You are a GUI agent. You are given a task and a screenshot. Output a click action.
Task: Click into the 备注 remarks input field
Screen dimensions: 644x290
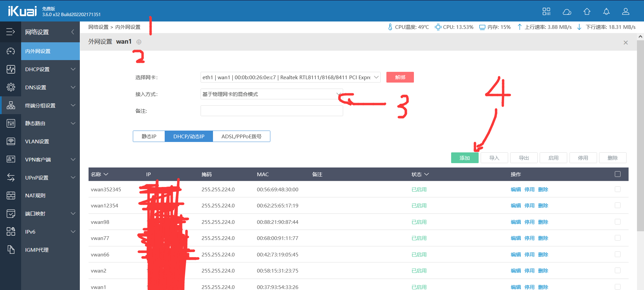pos(271,111)
